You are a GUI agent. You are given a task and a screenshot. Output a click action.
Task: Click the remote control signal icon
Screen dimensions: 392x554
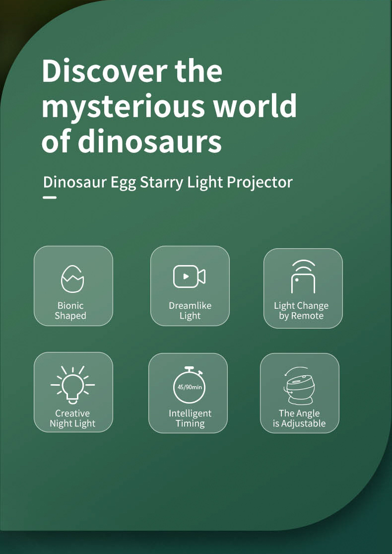tap(303, 276)
